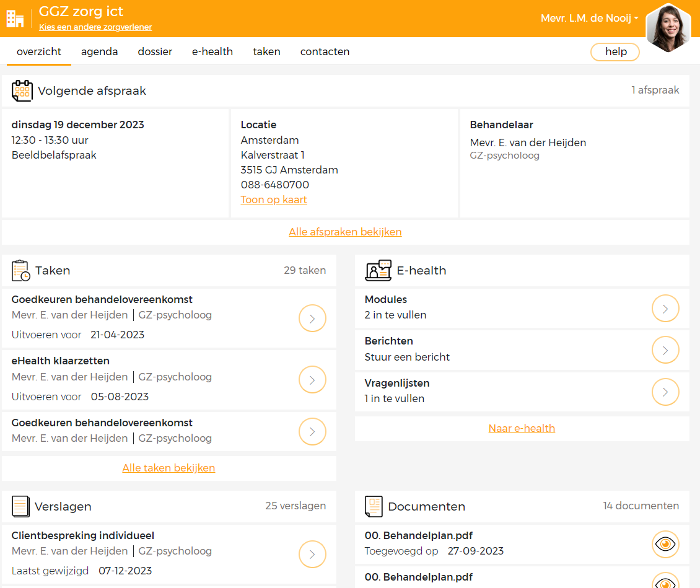Click the user profile photo
The width and height of the screenshot is (700, 588).
point(668,27)
